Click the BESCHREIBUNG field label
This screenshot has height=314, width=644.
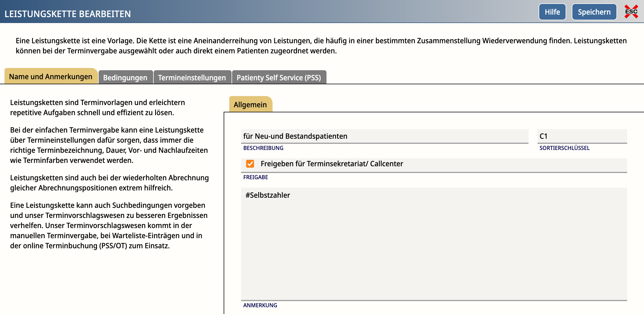click(x=263, y=148)
